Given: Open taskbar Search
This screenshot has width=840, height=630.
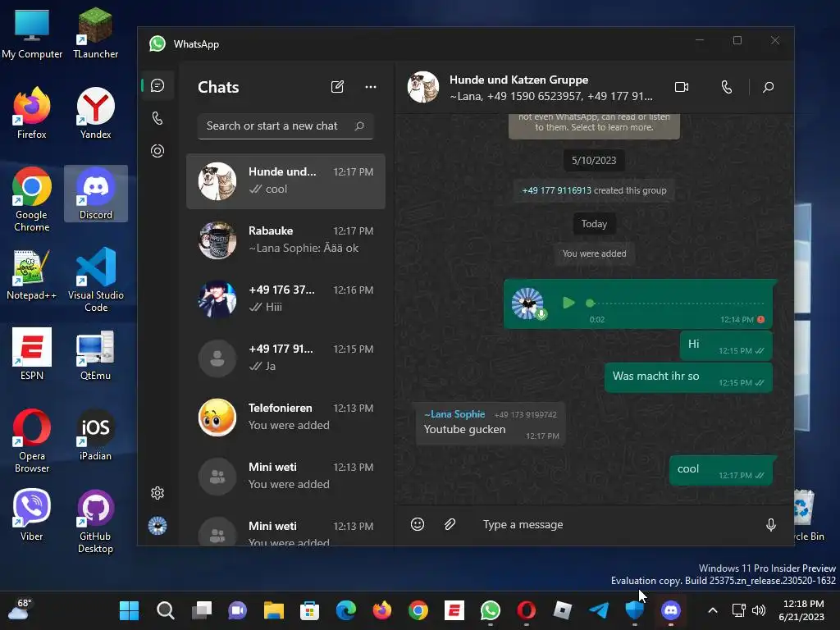Looking at the screenshot, I should [165, 610].
